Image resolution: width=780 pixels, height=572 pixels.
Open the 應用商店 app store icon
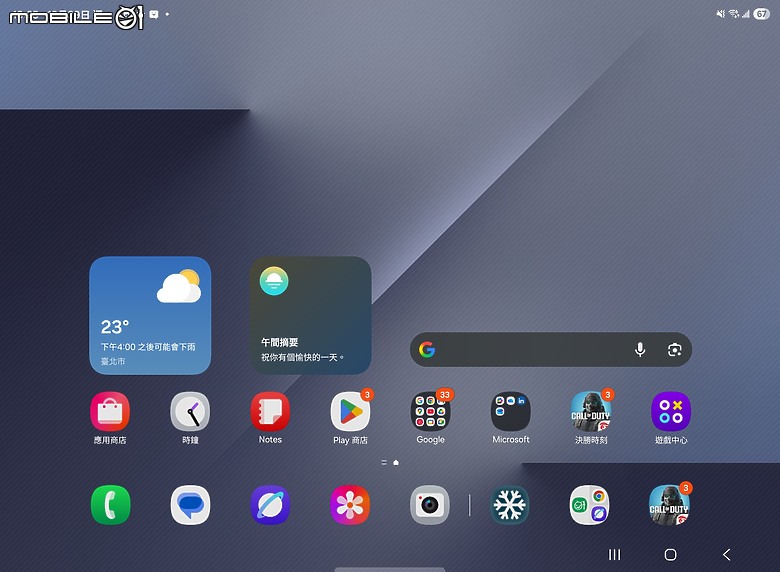coord(110,411)
